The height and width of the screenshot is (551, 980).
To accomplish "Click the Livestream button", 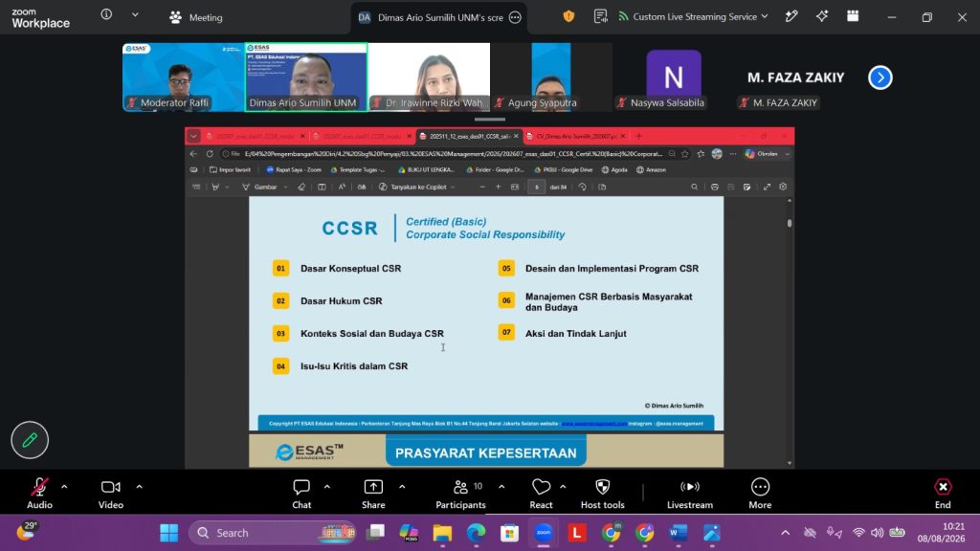I will point(689,493).
